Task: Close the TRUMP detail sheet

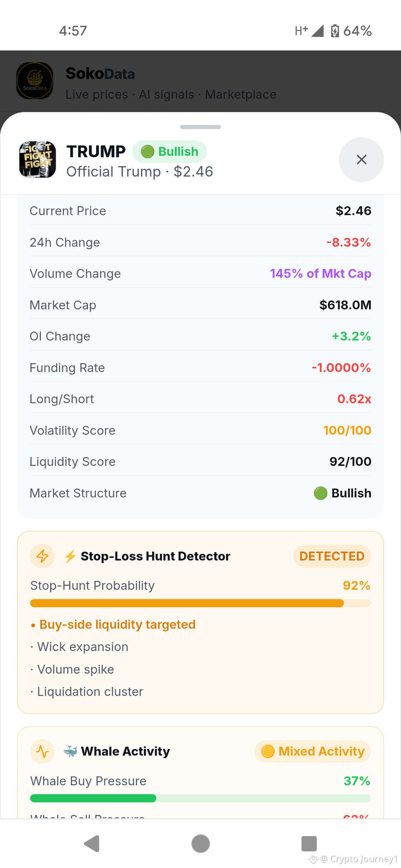Action: [361, 160]
